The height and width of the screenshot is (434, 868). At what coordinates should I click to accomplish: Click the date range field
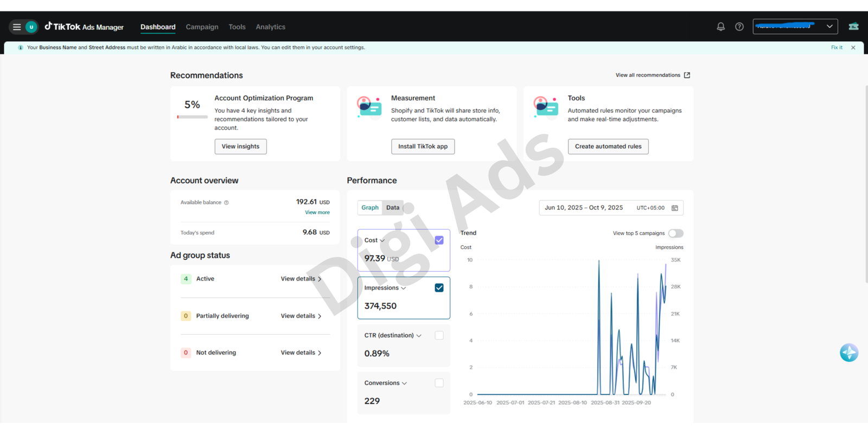(611, 208)
